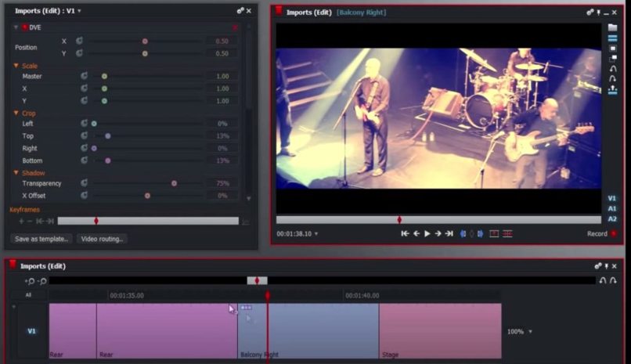The height and width of the screenshot is (364, 631).
Task: Pin the viewer panel
Action: (599, 13)
